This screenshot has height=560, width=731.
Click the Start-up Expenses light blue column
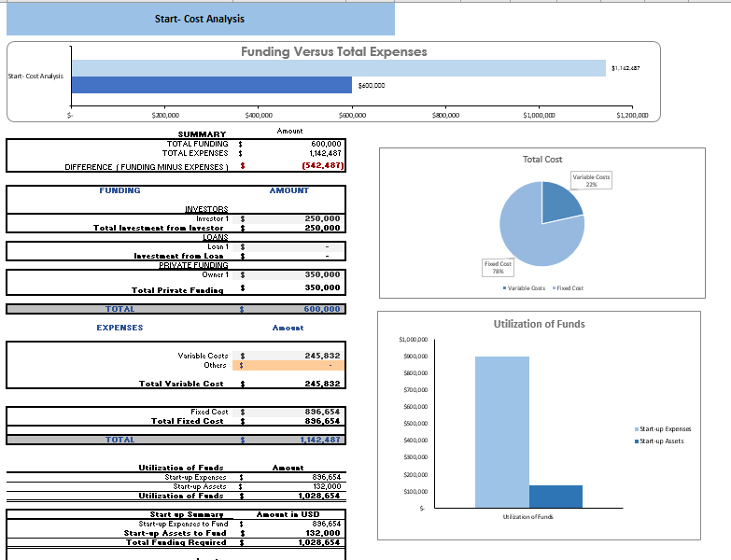click(502, 432)
